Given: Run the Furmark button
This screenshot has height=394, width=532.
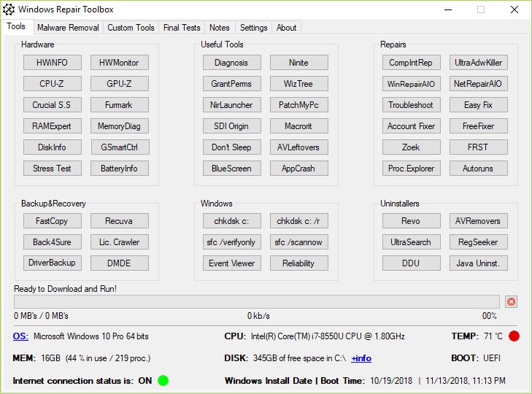Looking at the screenshot, I should pyautogui.click(x=120, y=105).
